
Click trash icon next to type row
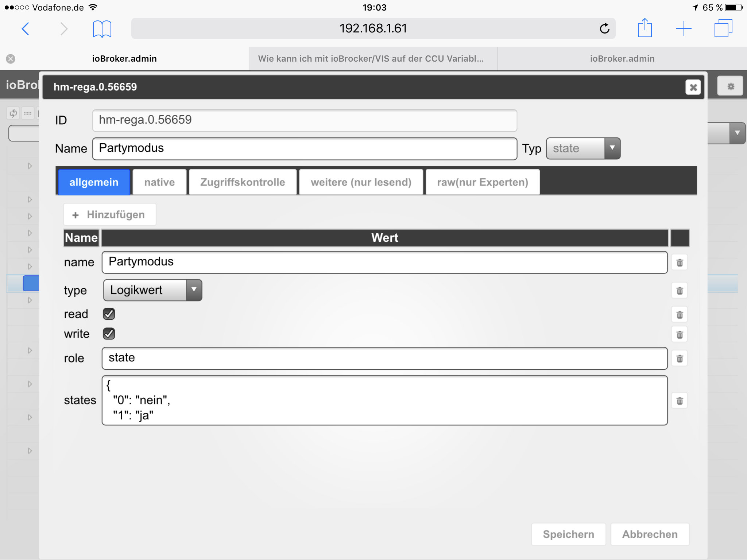680,291
